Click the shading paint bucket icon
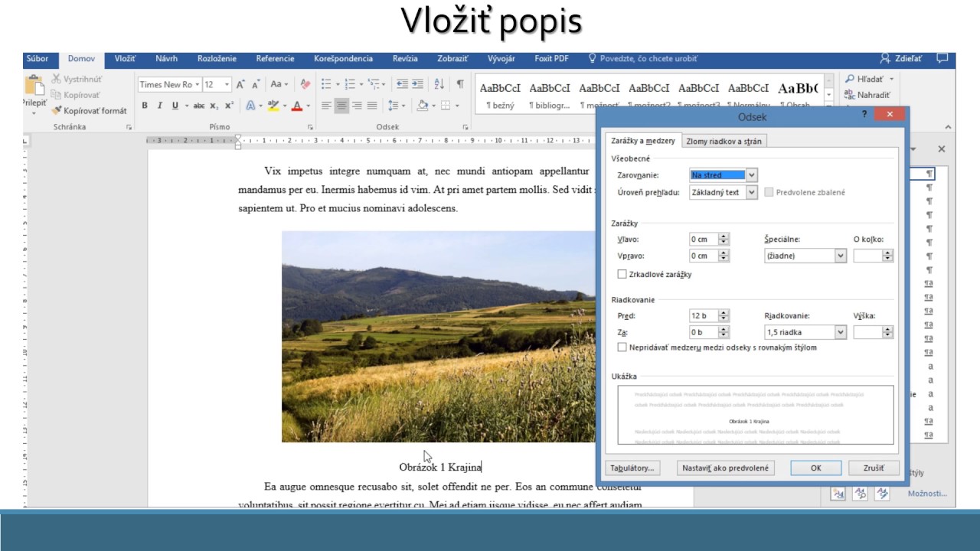 [422, 106]
